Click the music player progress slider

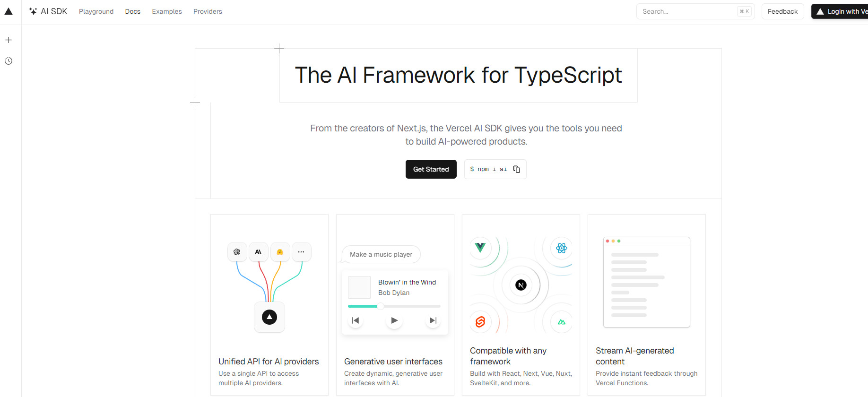coord(394,306)
